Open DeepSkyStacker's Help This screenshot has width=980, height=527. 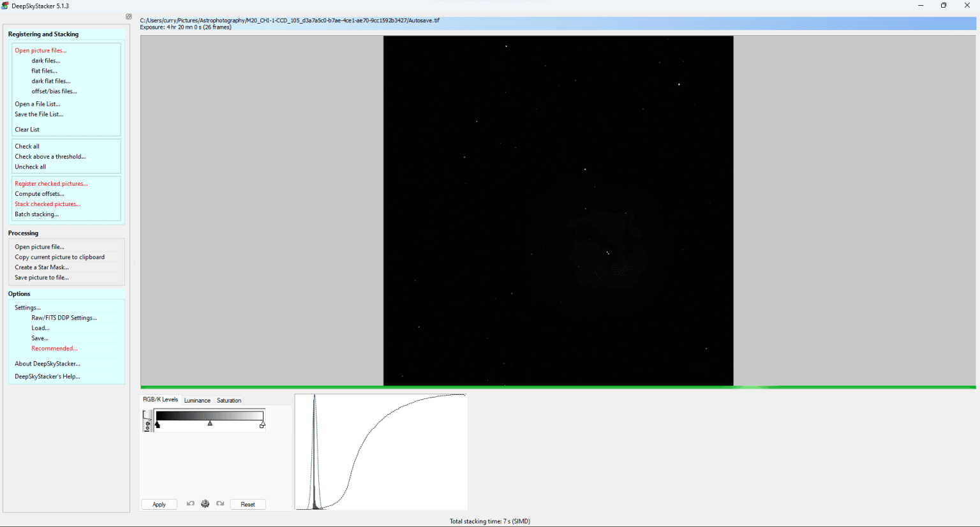[47, 376]
